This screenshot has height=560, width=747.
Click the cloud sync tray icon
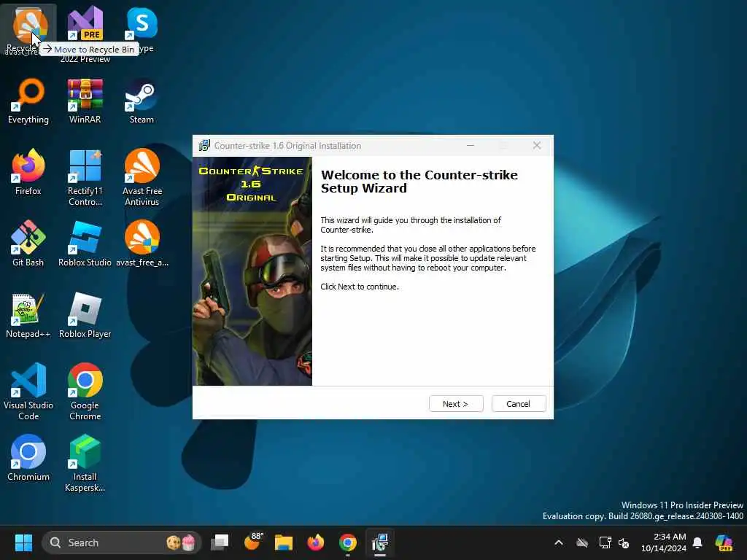pyautogui.click(x=581, y=542)
